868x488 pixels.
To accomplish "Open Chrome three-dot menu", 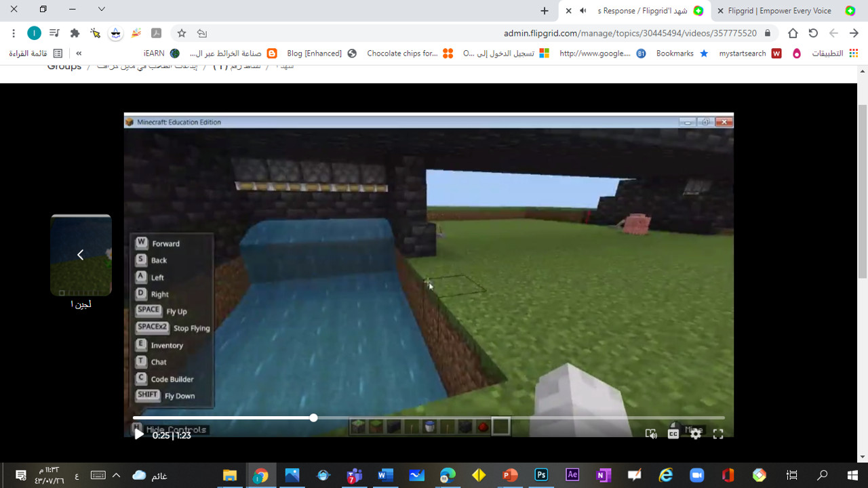I will coord(14,33).
